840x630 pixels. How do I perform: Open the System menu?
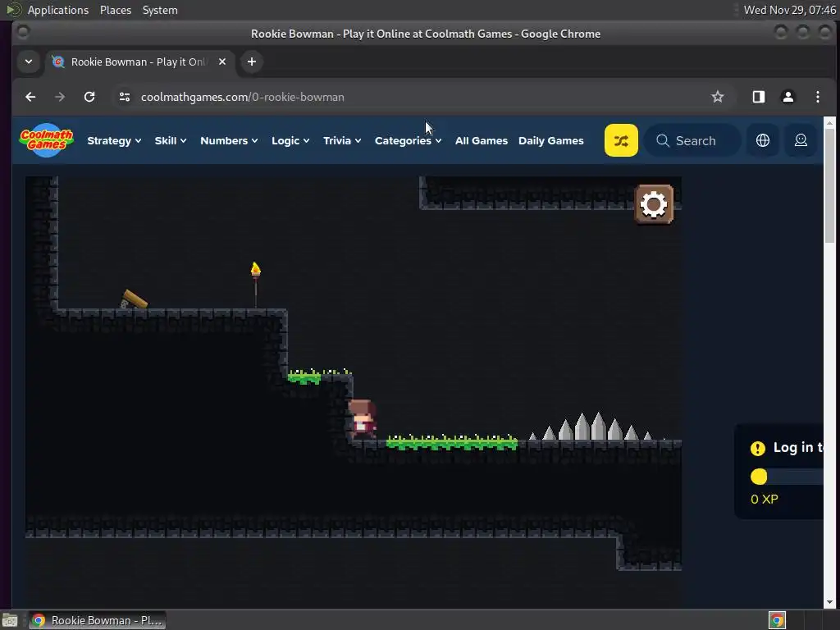click(160, 10)
